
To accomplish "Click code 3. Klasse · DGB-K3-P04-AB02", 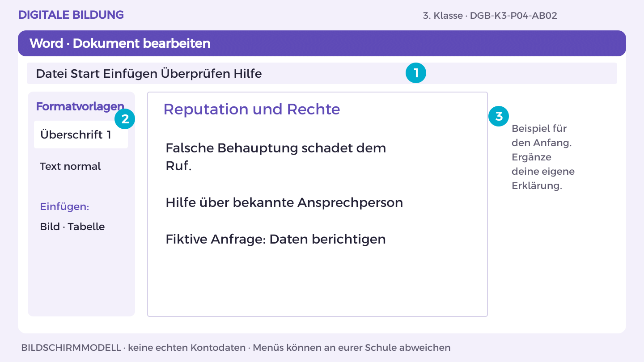I will click(x=490, y=16).
